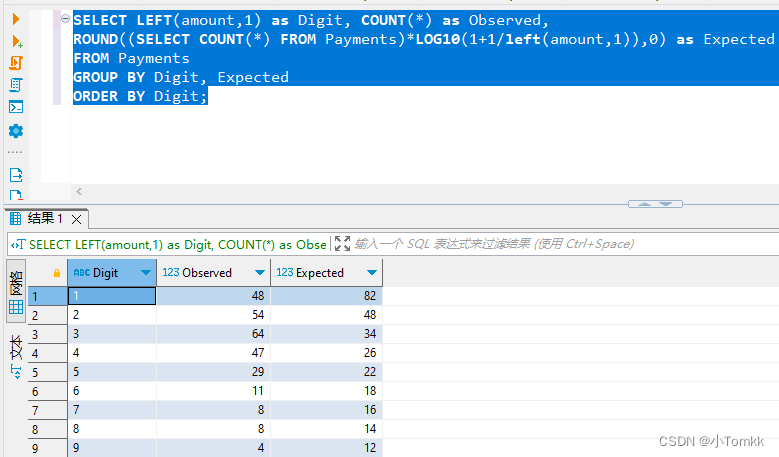The image size is (779, 457).
Task: Click the export file icon in the sidebar
Action: pyautogui.click(x=16, y=175)
